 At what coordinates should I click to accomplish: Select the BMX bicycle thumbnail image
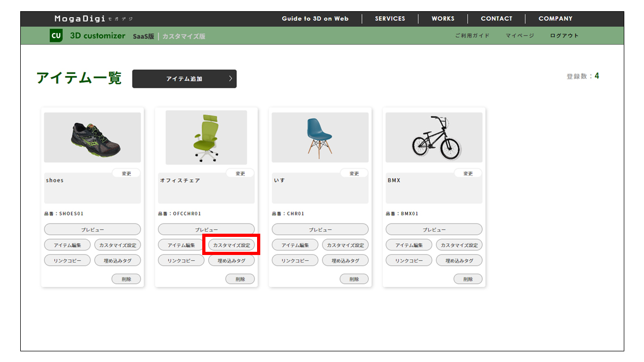pos(434,137)
